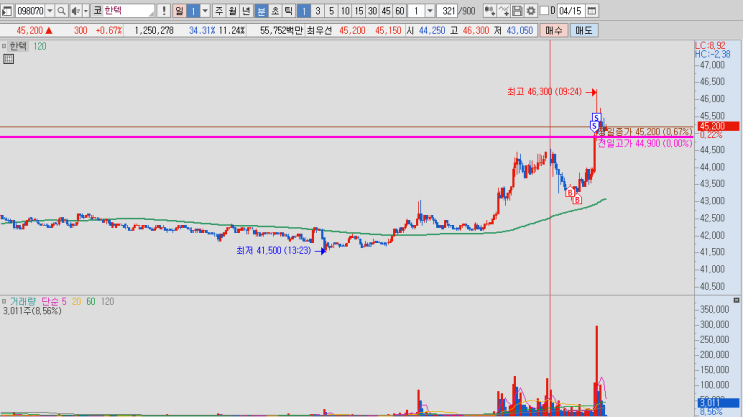Viewport: 743px width, 417px height.
Task: Open the custom interval dropdown arrow
Action: (430, 10)
